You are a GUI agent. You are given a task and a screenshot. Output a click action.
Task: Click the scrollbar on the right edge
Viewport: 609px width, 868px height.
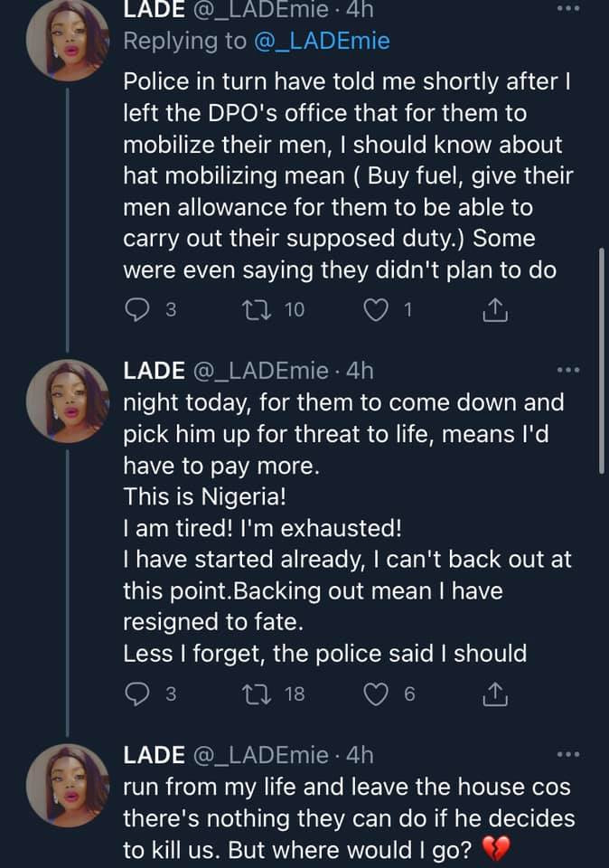point(602,362)
